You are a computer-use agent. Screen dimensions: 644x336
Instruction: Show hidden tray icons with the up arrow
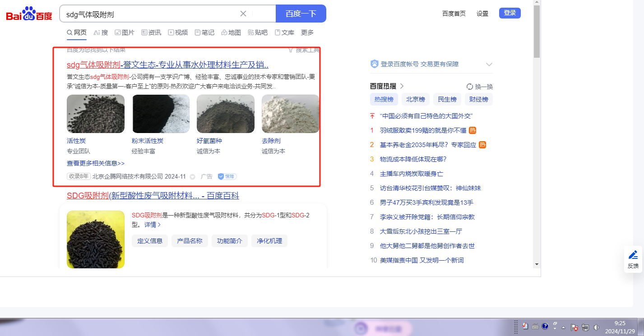point(563,327)
